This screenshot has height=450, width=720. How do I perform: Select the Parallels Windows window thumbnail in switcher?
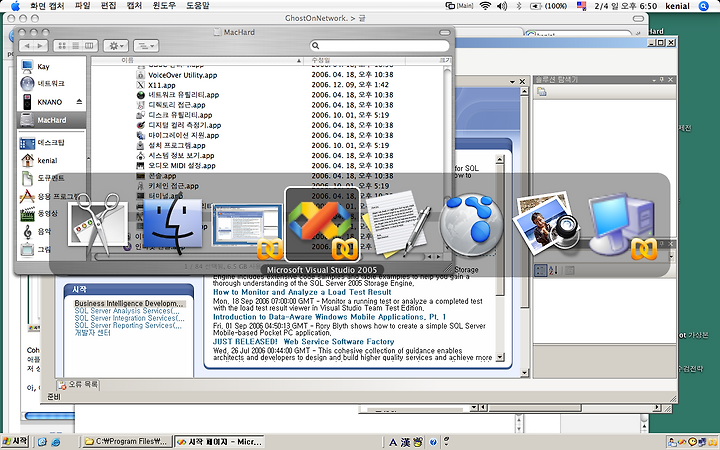point(248,229)
